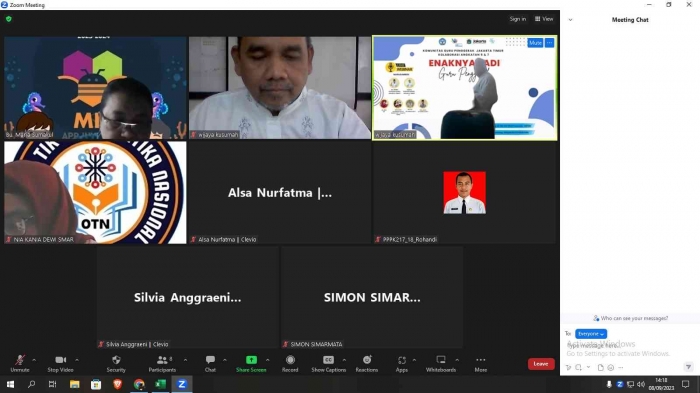The image size is (700, 393).
Task: Open the three-dots menu on highlighted video tile
Action: coord(550,43)
